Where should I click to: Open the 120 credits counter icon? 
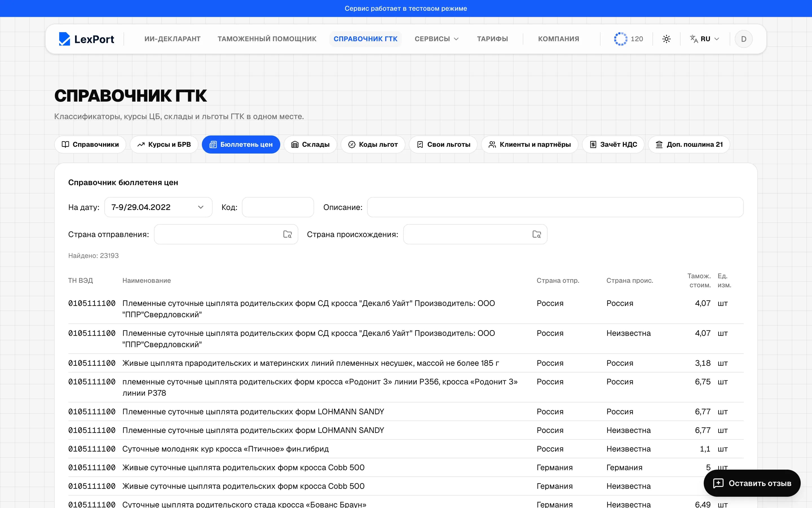click(x=620, y=39)
